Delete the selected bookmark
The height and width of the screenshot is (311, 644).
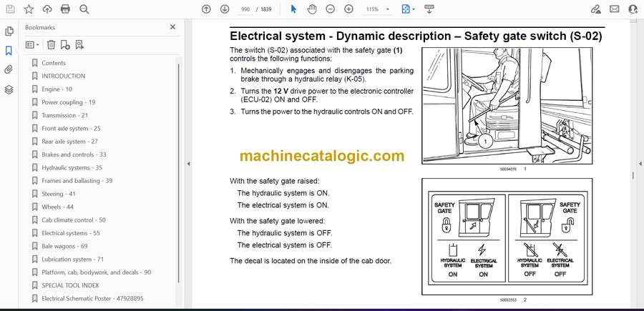click(51, 45)
